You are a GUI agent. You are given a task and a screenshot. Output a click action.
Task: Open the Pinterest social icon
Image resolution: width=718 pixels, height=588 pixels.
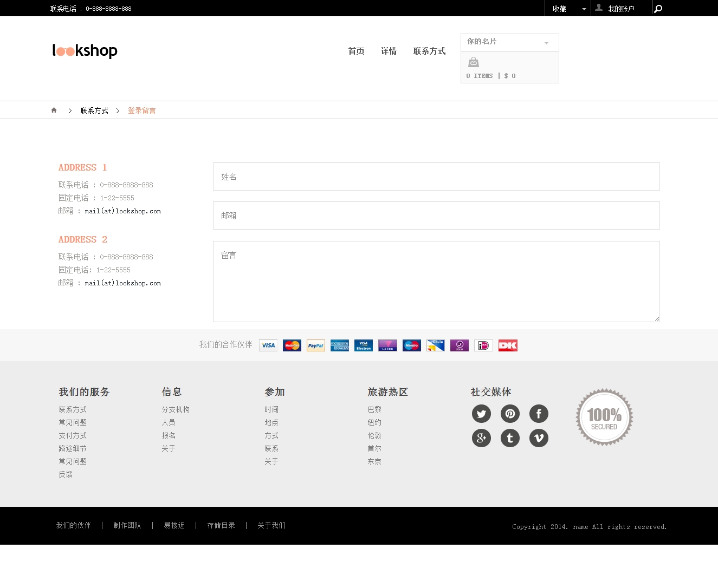click(510, 414)
